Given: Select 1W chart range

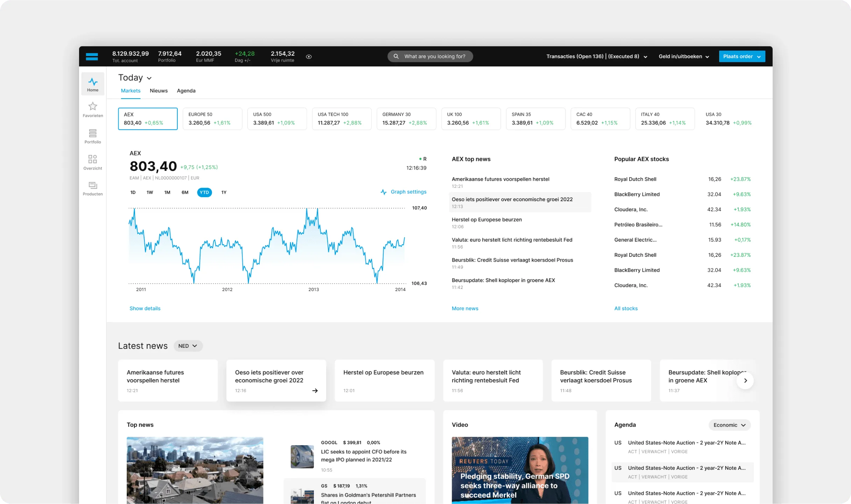Looking at the screenshot, I should [x=150, y=192].
